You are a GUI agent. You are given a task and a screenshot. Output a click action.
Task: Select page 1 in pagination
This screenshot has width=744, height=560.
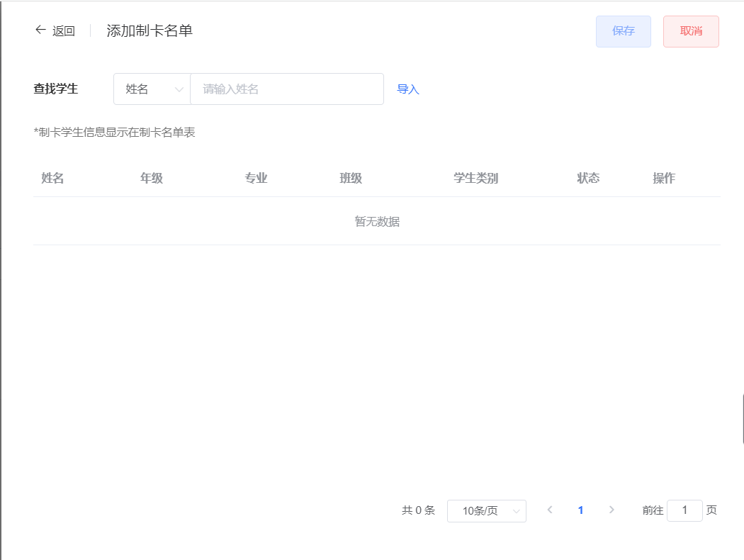tap(580, 510)
